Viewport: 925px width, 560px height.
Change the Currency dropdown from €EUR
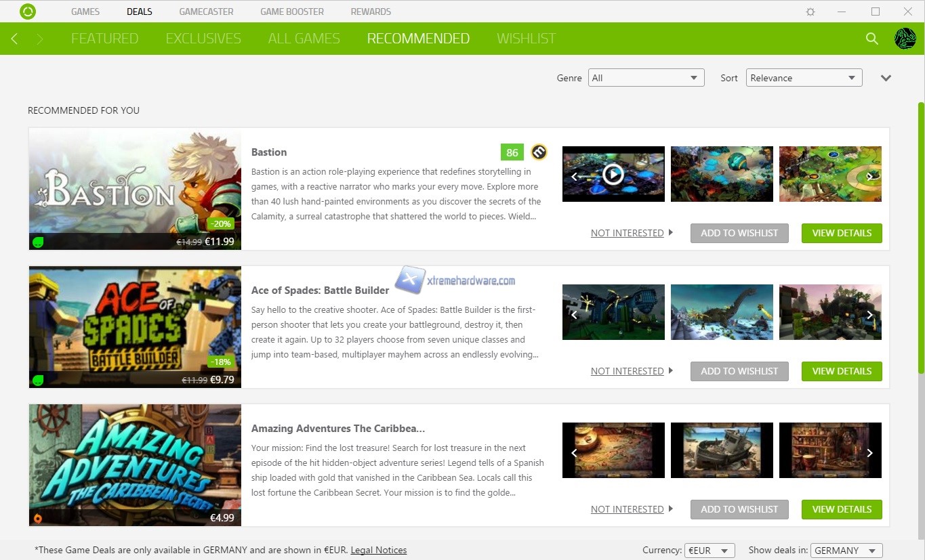pyautogui.click(x=710, y=551)
